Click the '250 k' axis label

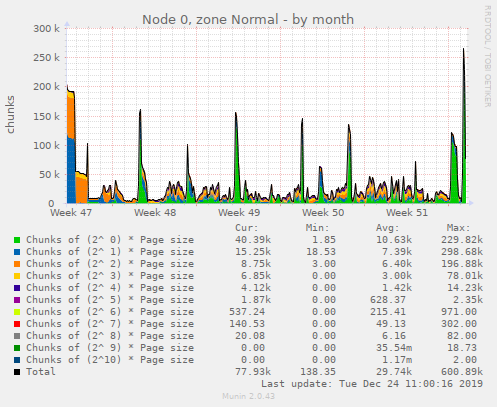[46, 58]
